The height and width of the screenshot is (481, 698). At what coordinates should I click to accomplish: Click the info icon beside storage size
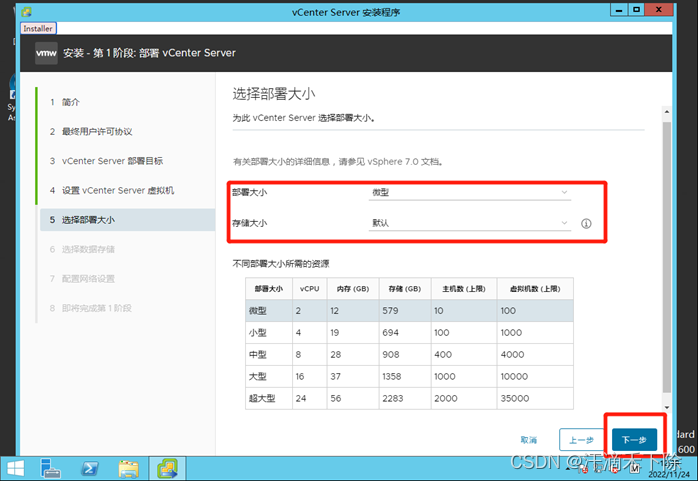(586, 224)
